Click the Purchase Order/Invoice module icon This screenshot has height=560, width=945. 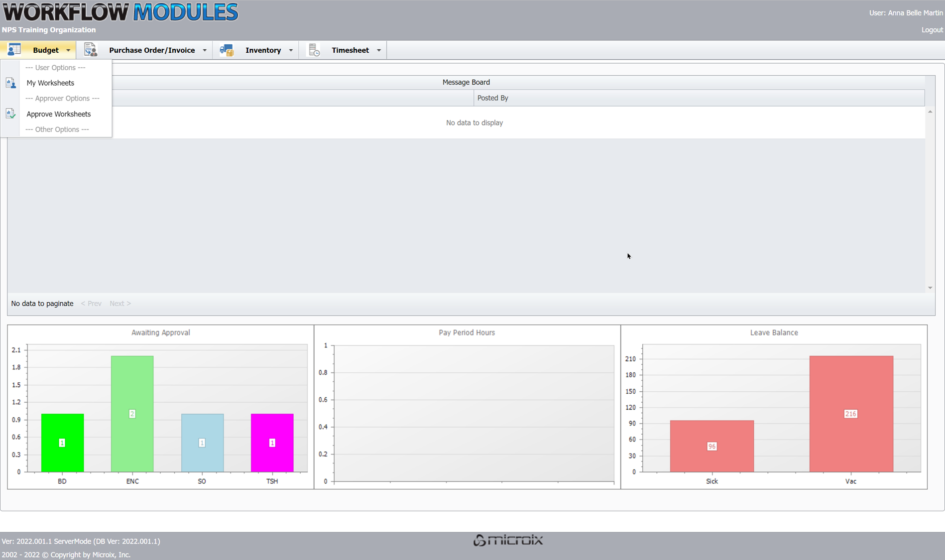click(90, 50)
